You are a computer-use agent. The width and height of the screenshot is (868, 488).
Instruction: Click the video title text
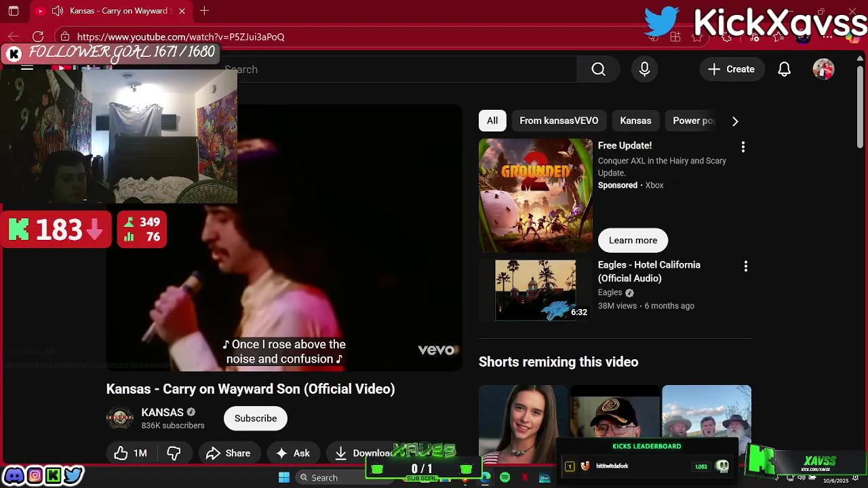[250, 389]
